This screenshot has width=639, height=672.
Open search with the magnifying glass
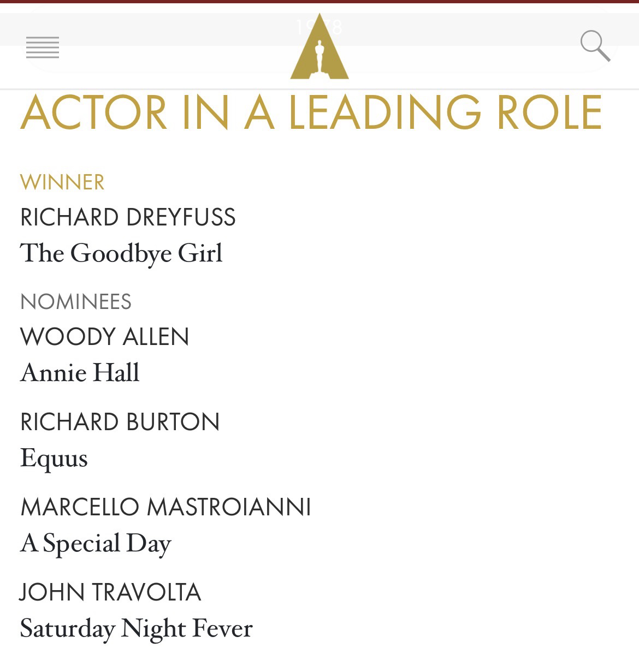pyautogui.click(x=594, y=46)
